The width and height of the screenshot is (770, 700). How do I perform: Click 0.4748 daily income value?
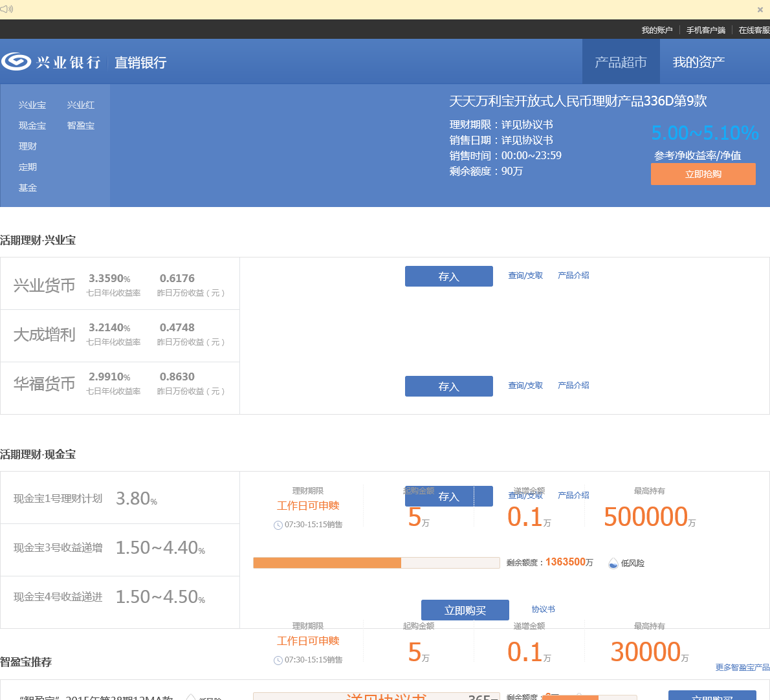177,327
